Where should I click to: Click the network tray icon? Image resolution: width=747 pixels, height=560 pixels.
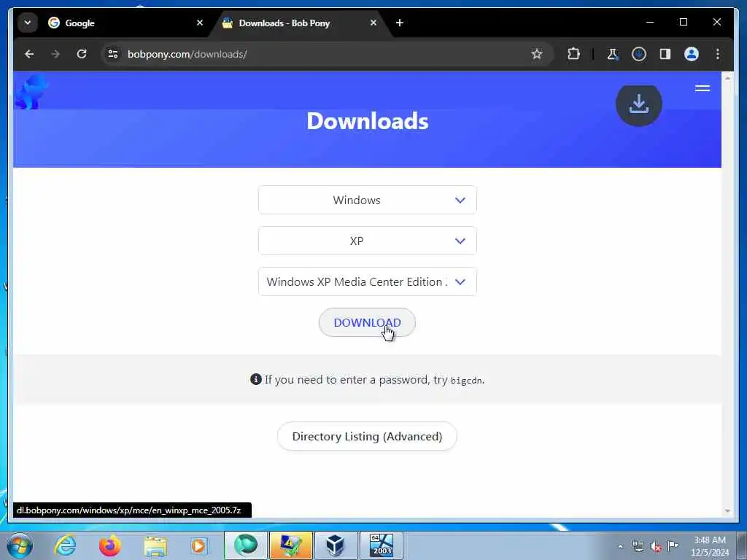tap(638, 546)
